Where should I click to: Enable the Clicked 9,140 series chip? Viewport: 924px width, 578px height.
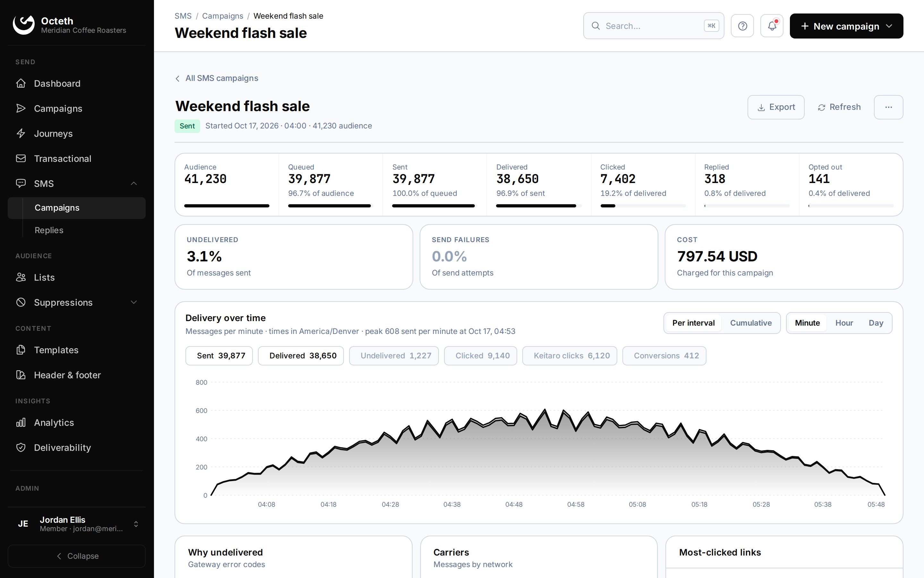(x=480, y=356)
